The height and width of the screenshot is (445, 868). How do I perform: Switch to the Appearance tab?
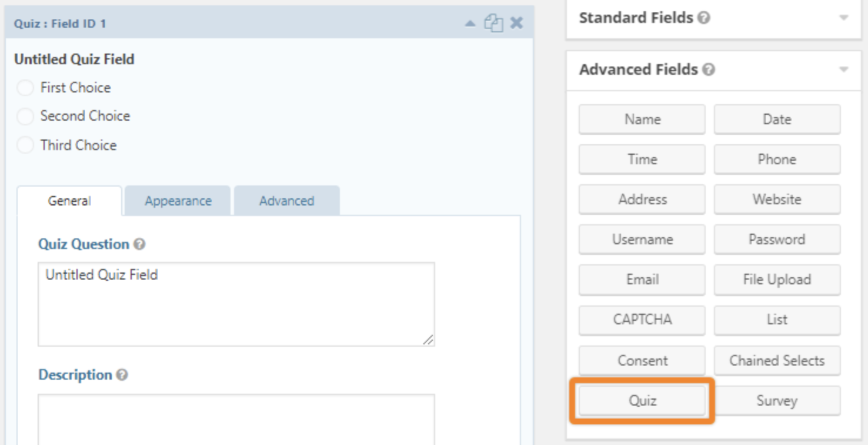pos(178,201)
